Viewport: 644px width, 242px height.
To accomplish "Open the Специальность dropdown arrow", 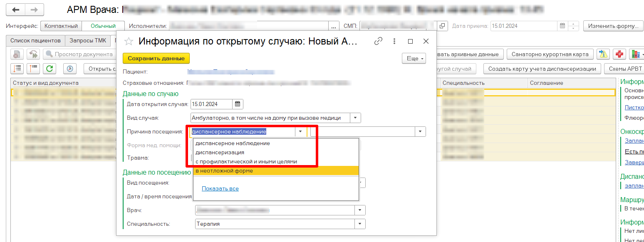I will (360, 224).
